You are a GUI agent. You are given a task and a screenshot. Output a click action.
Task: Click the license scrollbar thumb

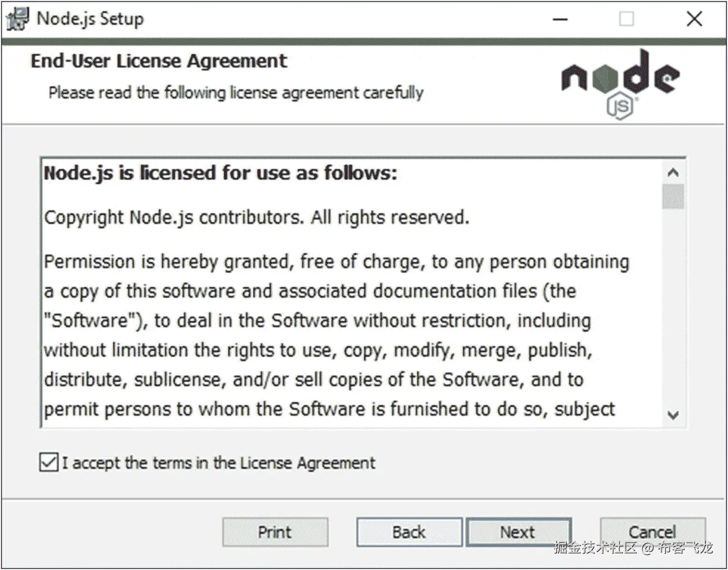pyautogui.click(x=673, y=197)
